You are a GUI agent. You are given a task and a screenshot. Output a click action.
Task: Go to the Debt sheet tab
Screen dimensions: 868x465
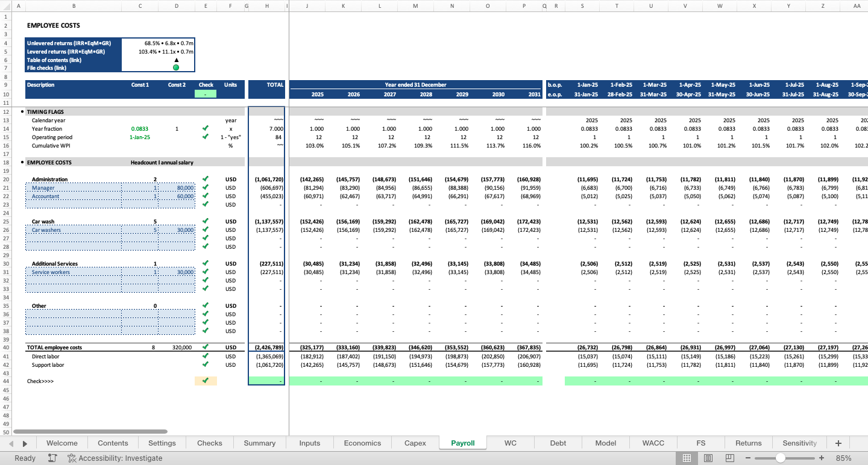click(558, 443)
